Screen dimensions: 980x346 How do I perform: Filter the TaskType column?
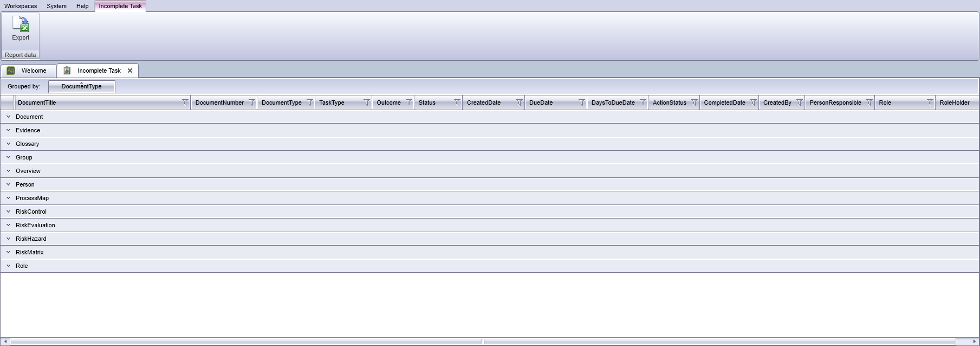click(366, 102)
